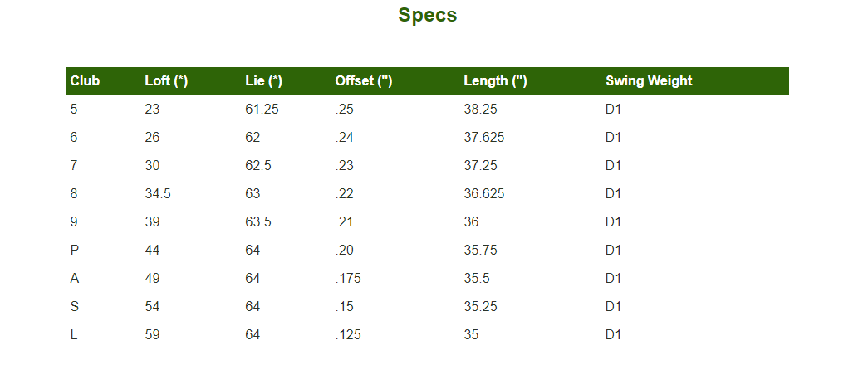Click offset value .125
Image resolution: width=868 pixels, height=365 pixels.
348,334
